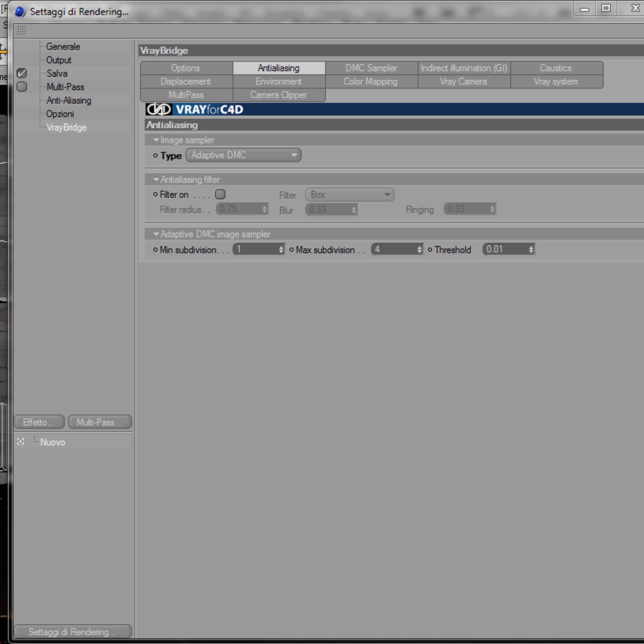Switch to the DMC Sampler tab

(x=371, y=68)
